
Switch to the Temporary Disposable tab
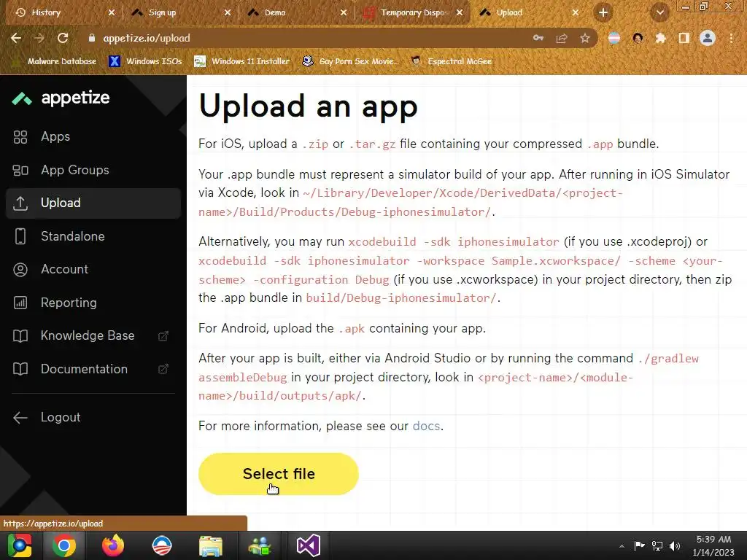pyautogui.click(x=414, y=12)
